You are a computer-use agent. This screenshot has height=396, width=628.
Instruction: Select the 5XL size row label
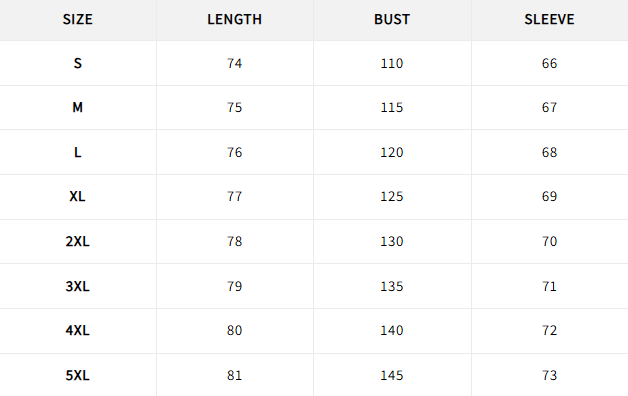pyautogui.click(x=78, y=375)
